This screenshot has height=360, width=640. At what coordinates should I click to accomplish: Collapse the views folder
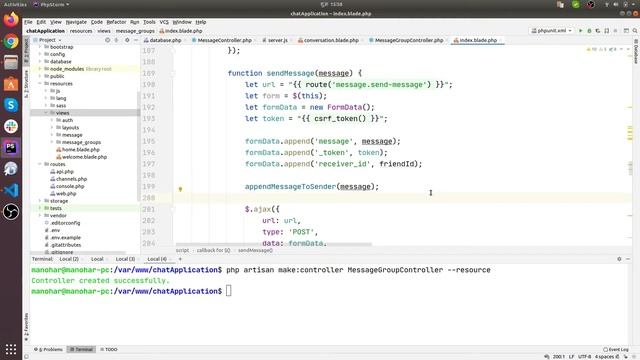46,113
